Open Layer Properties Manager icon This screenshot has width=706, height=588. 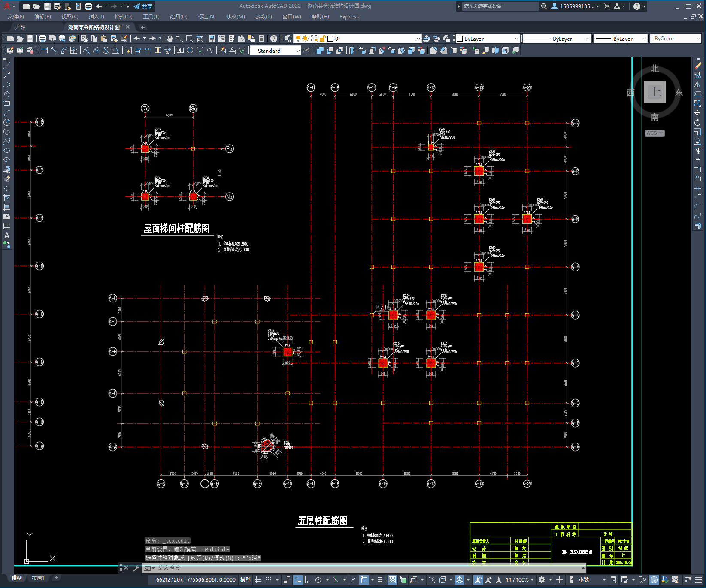coord(288,39)
